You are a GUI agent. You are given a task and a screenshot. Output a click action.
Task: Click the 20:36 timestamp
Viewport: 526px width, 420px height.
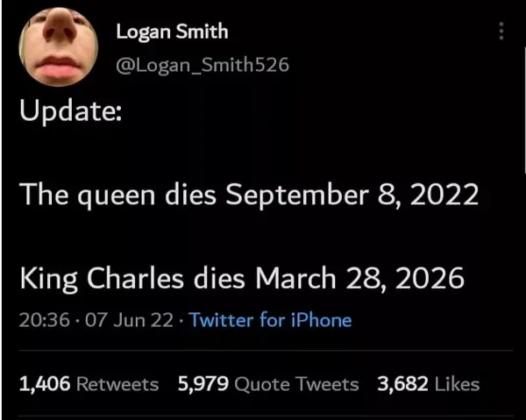pos(39,320)
